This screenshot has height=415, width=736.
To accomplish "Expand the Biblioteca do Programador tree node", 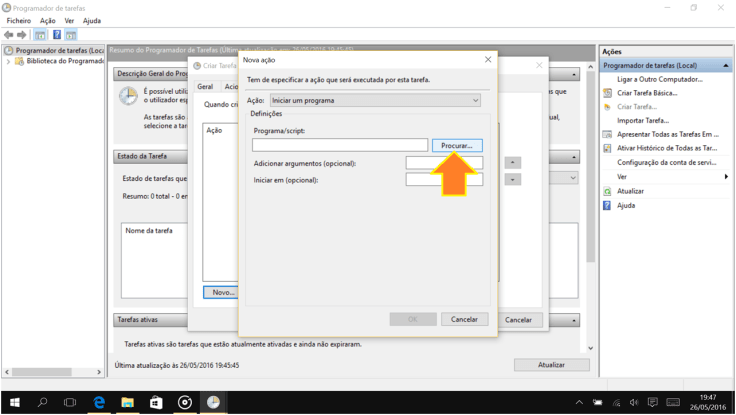I will [x=9, y=61].
